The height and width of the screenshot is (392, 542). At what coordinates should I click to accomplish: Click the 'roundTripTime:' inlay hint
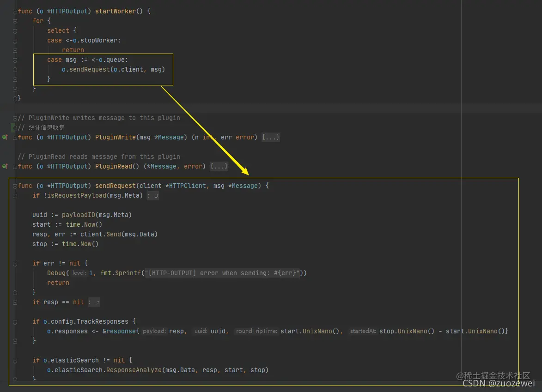(256, 331)
